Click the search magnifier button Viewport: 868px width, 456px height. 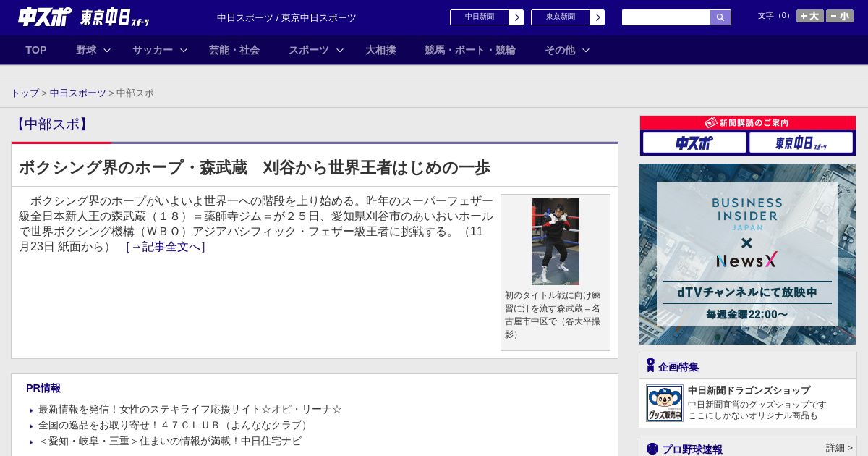tap(720, 17)
